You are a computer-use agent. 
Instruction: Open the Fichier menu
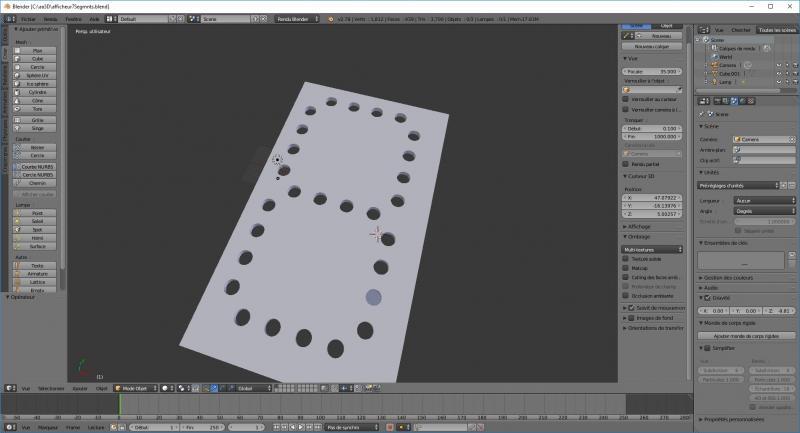tap(26, 19)
